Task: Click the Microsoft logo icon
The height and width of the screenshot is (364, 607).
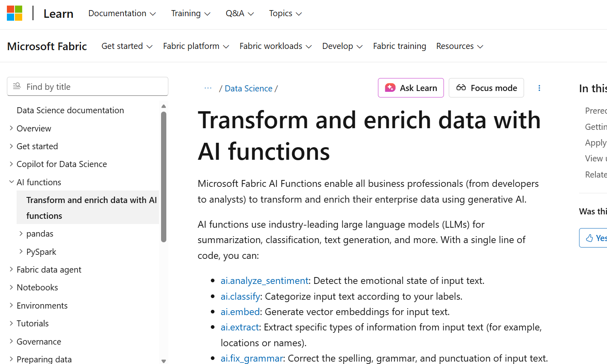Action: 15,13
